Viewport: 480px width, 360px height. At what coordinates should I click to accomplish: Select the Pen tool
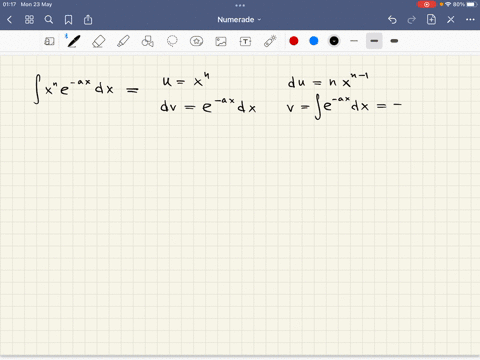point(73,41)
